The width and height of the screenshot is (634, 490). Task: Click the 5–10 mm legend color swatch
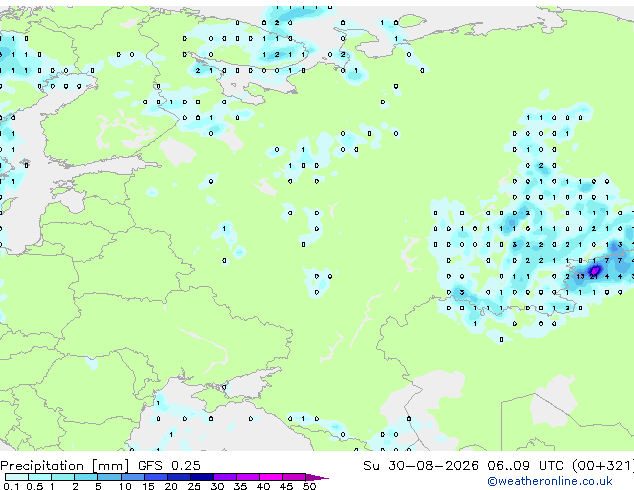point(109,477)
